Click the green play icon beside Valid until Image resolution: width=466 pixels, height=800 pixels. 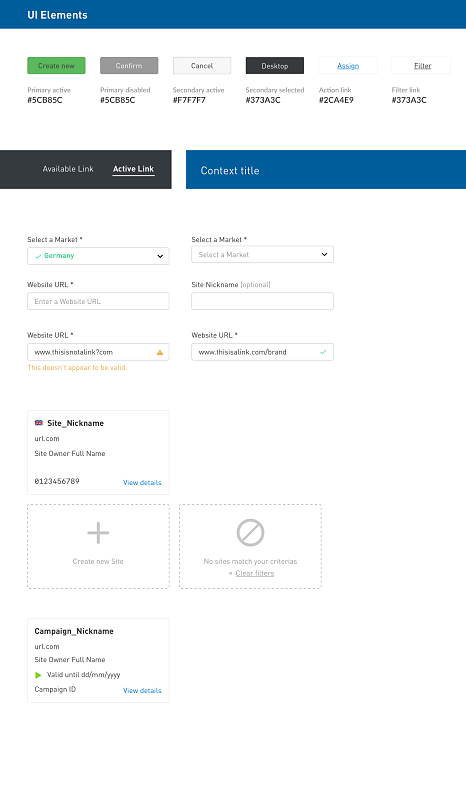tap(38, 675)
